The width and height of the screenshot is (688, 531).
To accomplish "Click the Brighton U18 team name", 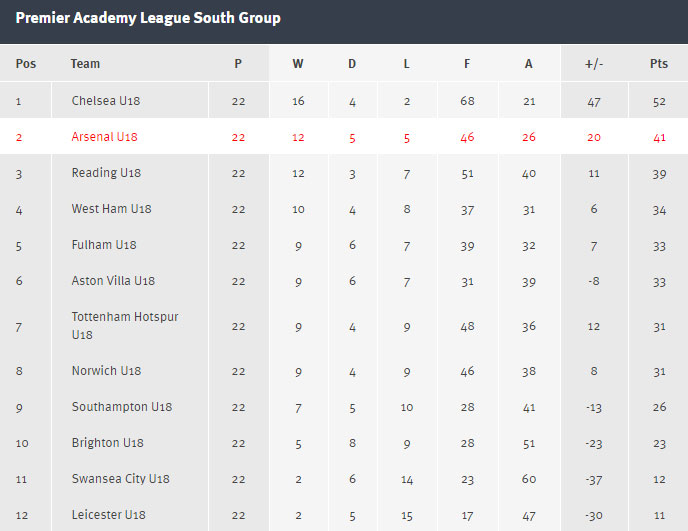I will (108, 443).
